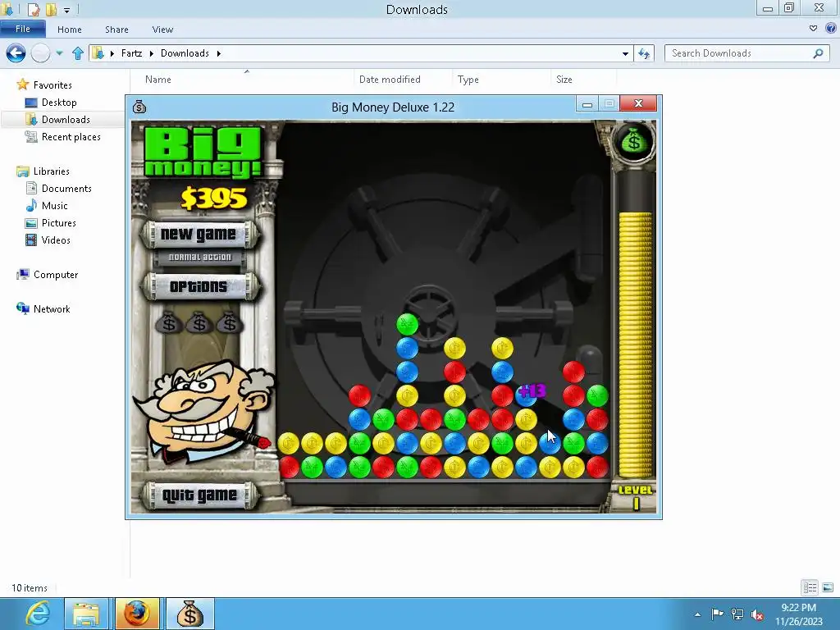Click the normal action mode label
Viewport: 840px width, 630px height.
click(x=200, y=257)
